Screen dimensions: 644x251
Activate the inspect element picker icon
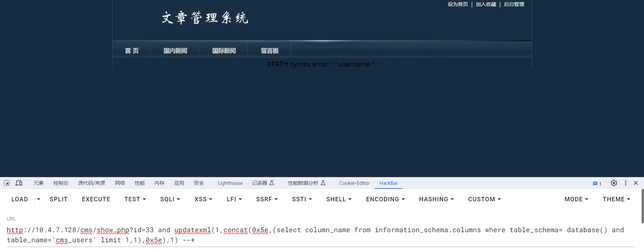(7, 183)
